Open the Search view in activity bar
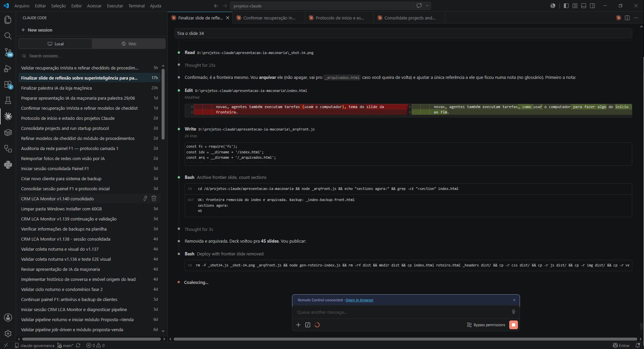The width and height of the screenshot is (644, 349). (8, 36)
